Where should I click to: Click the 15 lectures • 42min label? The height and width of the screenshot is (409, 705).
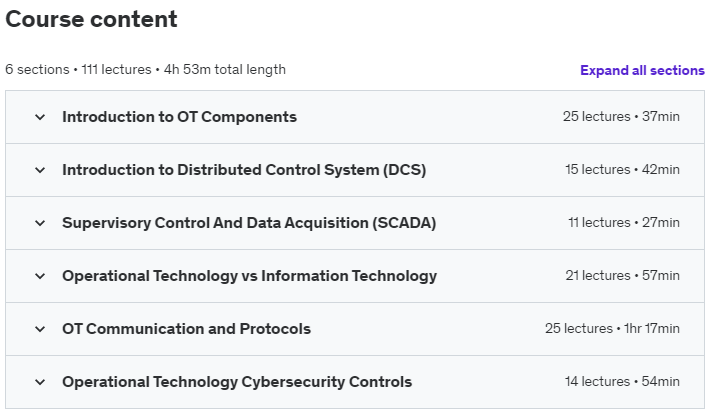click(622, 170)
